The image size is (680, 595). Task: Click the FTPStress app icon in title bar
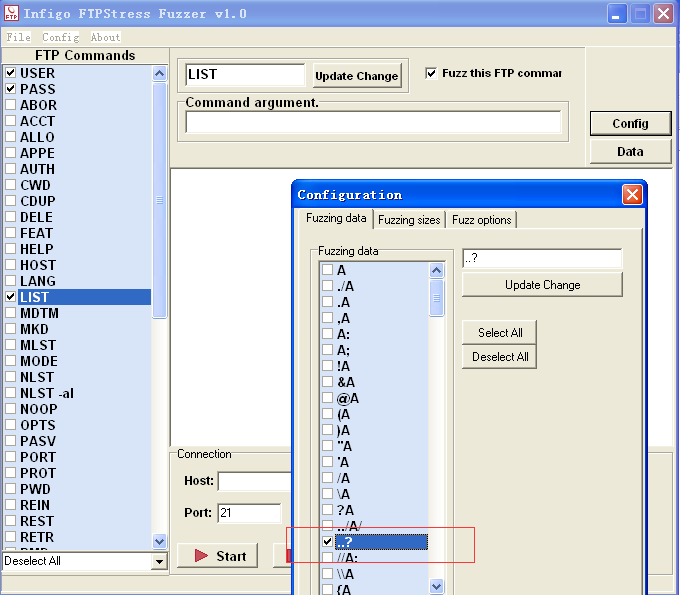pyautogui.click(x=11, y=14)
